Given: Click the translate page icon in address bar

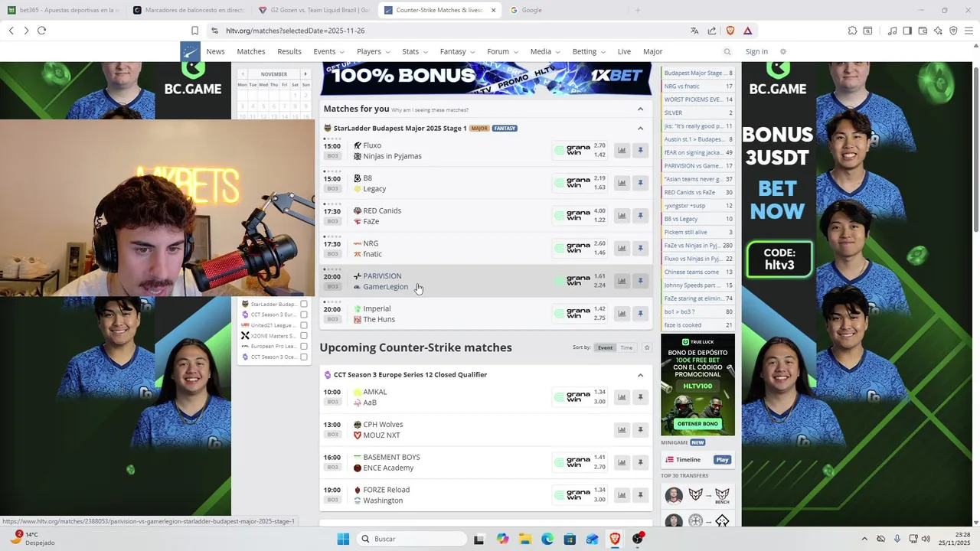Looking at the screenshot, I should pos(694,31).
